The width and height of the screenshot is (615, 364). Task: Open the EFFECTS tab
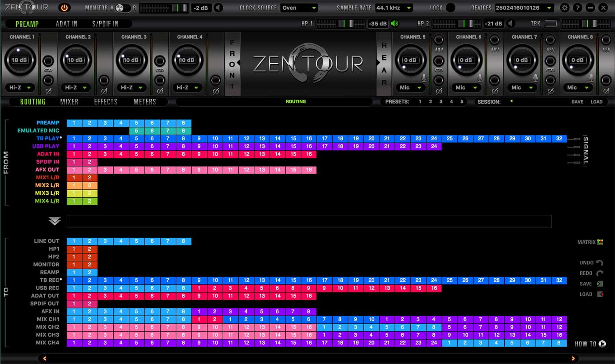pos(105,101)
